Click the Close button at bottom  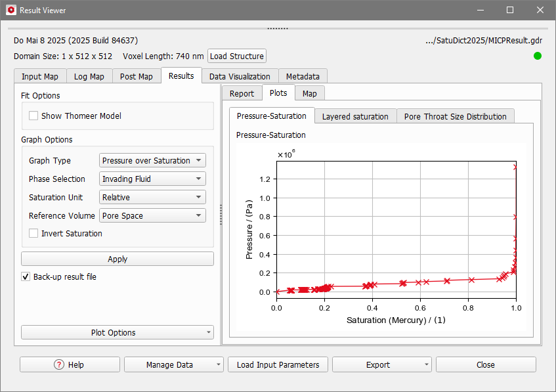point(486,364)
